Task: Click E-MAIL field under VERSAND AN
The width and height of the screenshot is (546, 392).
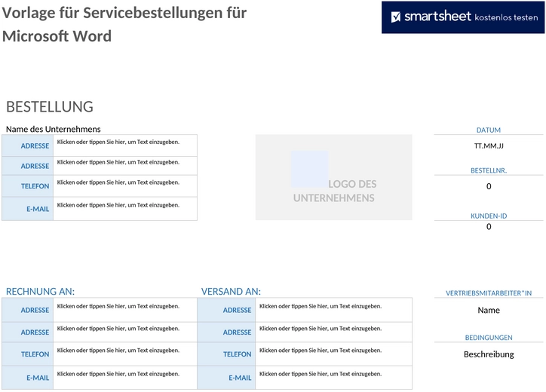Action: point(333,378)
